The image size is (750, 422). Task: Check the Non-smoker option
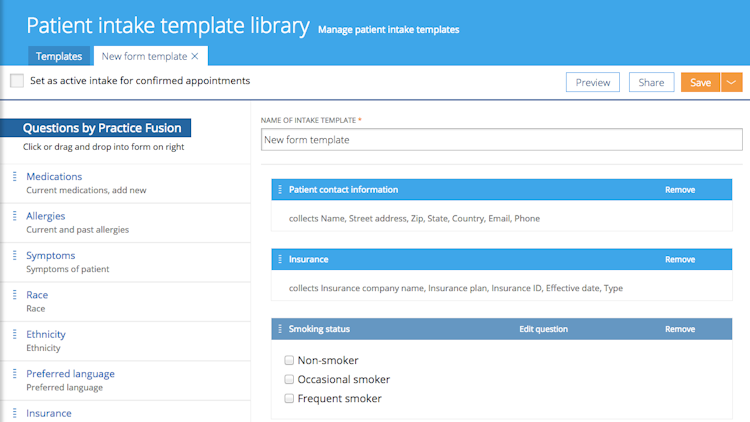[289, 360]
